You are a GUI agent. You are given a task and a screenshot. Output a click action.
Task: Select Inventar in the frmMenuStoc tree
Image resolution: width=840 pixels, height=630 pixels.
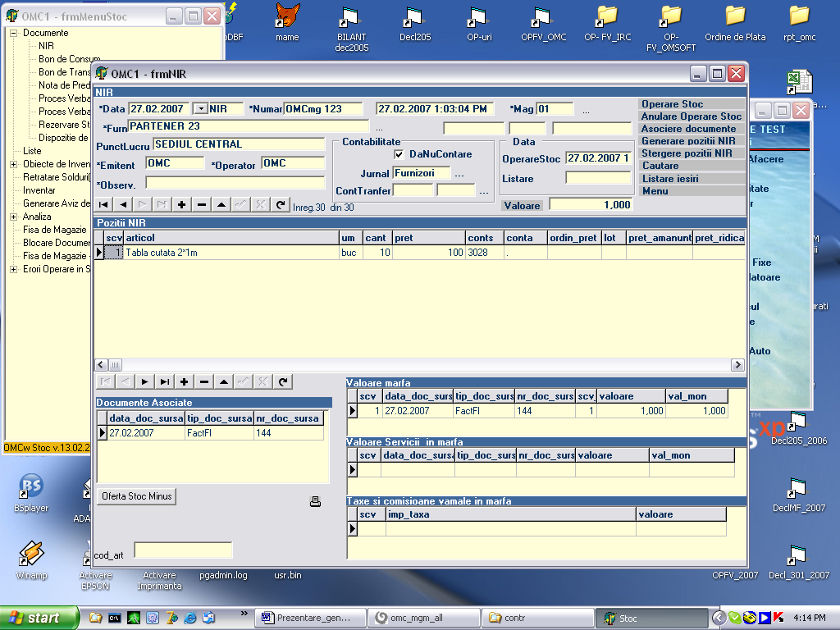tap(39, 190)
